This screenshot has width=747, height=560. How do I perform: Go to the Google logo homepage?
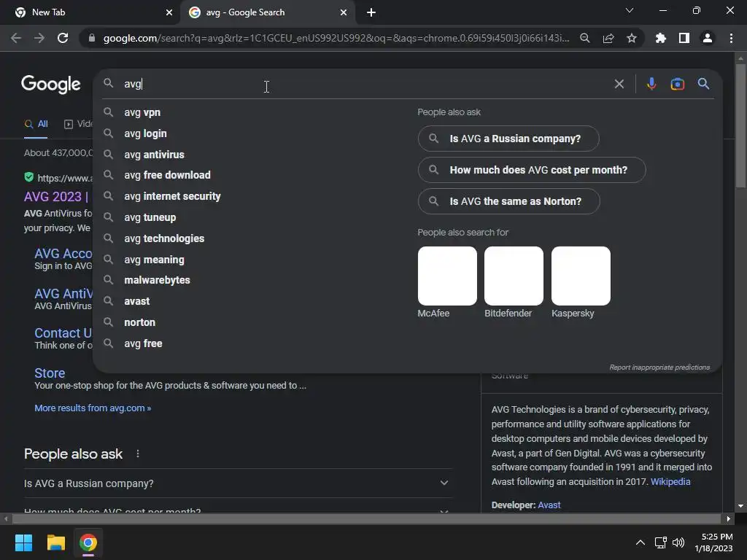click(x=51, y=85)
